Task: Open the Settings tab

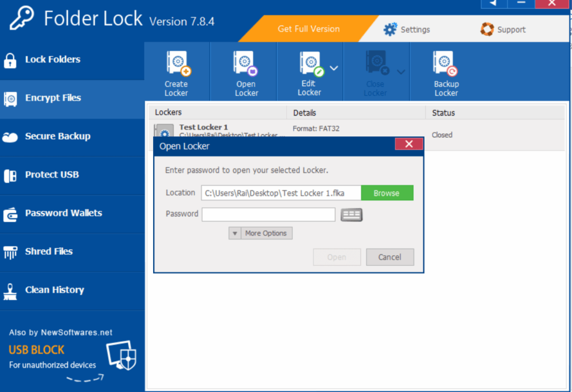Action: point(407,30)
